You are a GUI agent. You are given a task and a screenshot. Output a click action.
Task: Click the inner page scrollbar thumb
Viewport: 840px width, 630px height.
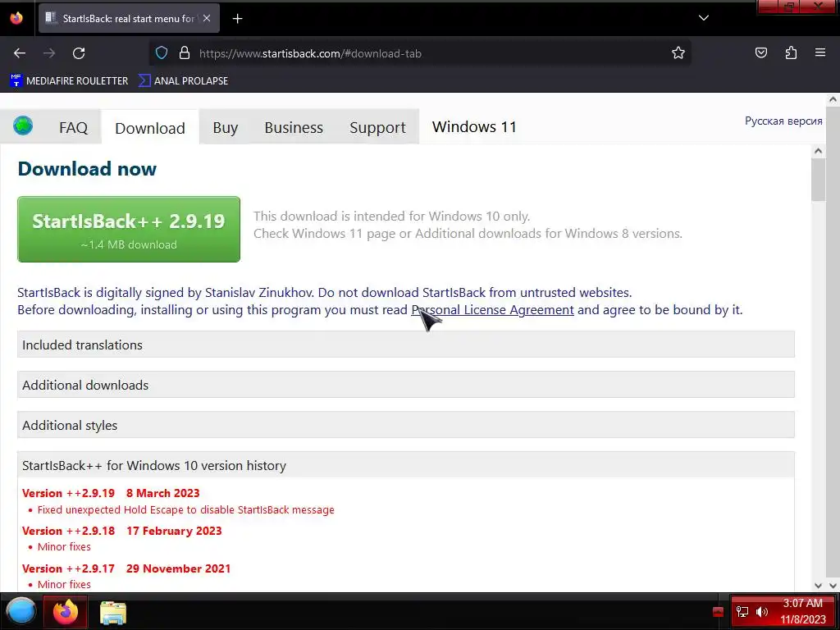(818, 180)
